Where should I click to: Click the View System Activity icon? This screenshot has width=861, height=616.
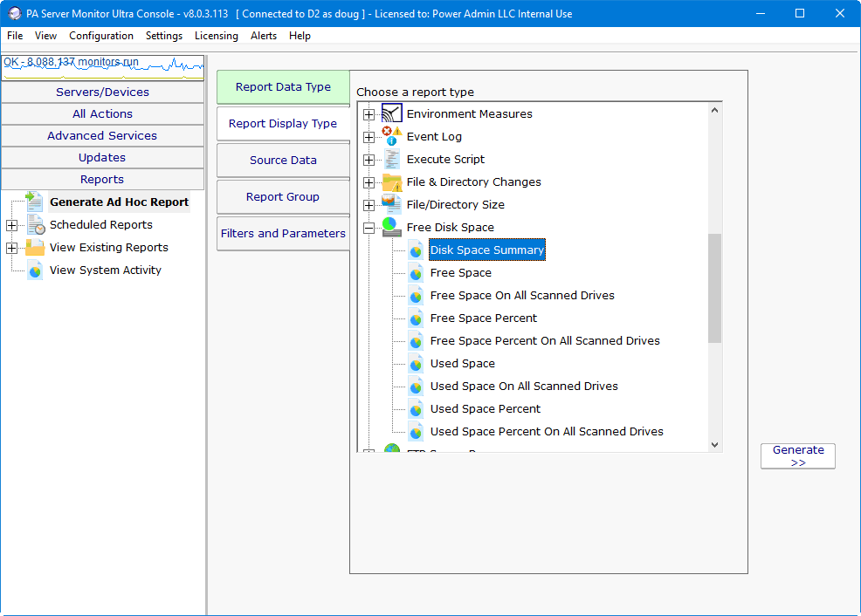click(x=35, y=270)
